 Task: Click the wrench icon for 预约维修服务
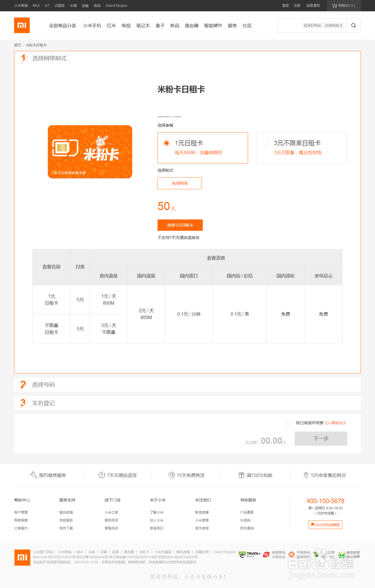point(34,475)
